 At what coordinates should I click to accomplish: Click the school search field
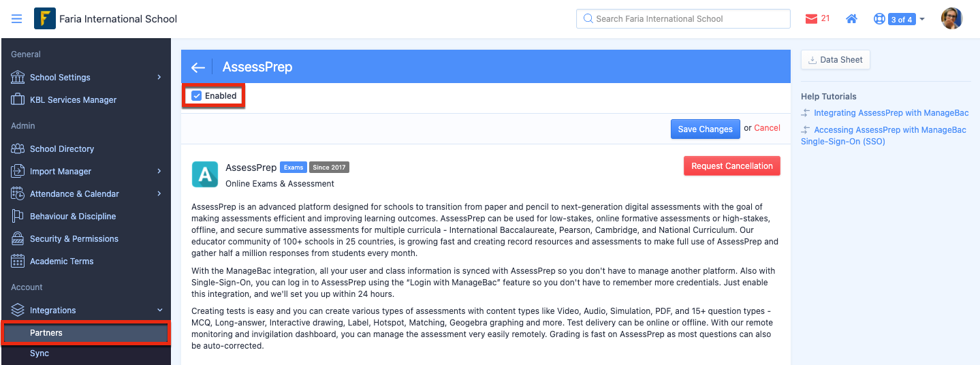[683, 19]
